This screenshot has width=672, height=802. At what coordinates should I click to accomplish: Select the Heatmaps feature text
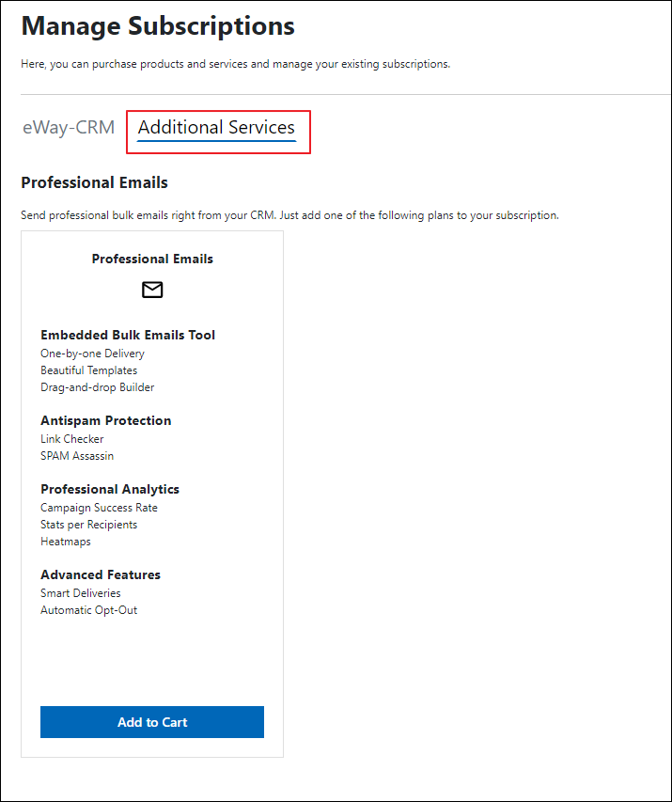(66, 542)
